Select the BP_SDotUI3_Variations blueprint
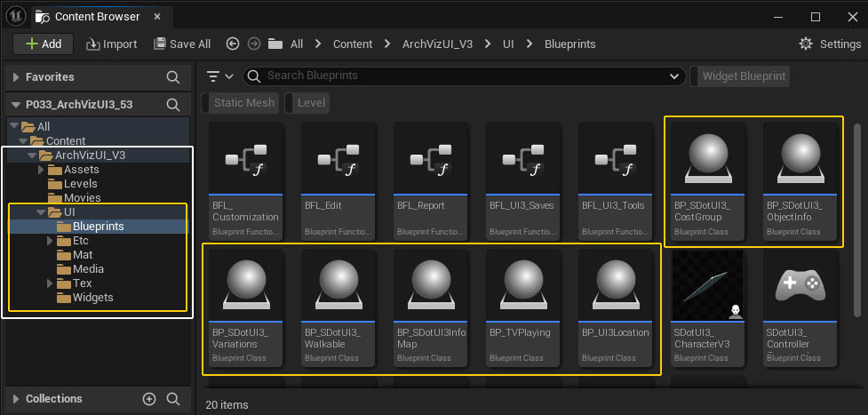Viewport: 868px width, 415px height. pyautogui.click(x=246, y=308)
